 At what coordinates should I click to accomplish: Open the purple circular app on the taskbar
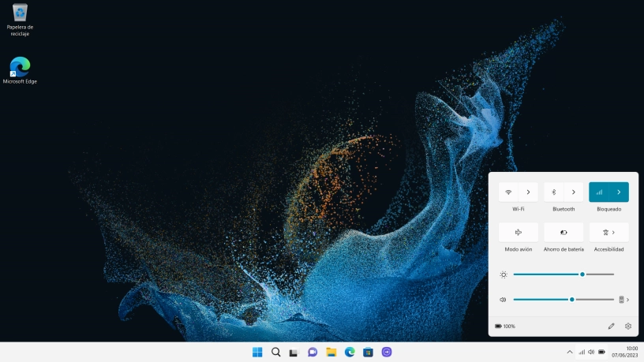387,353
